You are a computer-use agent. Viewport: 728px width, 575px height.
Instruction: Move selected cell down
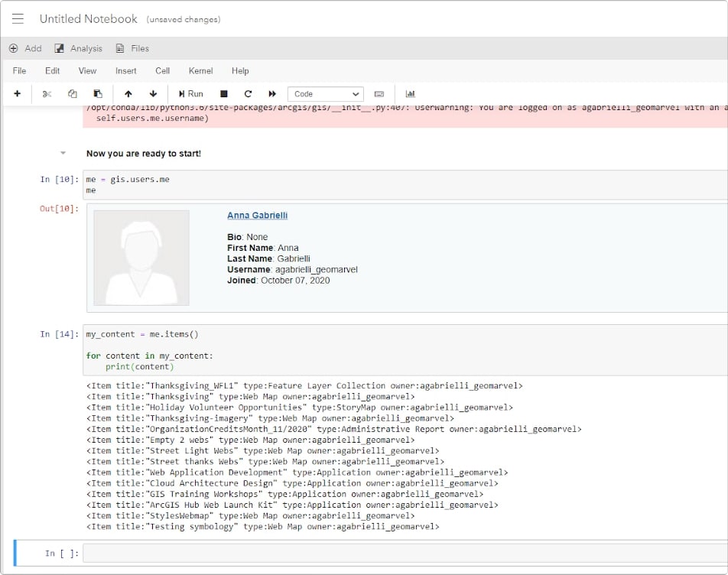153,94
